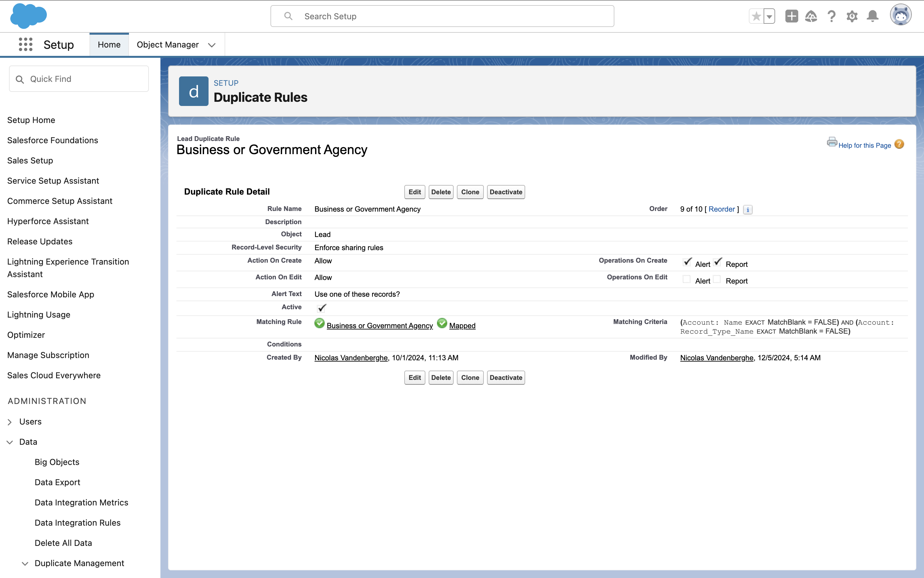This screenshot has width=924, height=578.
Task: Open the notifications bell
Action: 872,16
